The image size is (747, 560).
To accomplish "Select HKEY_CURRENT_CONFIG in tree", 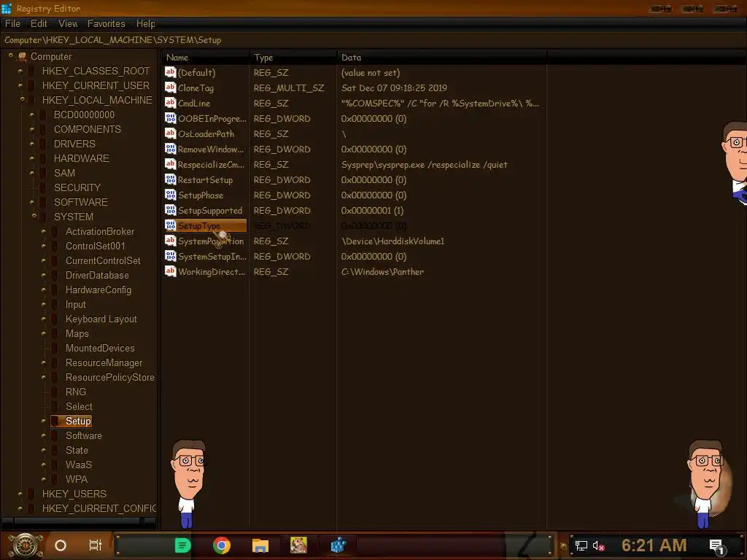I will (x=99, y=508).
